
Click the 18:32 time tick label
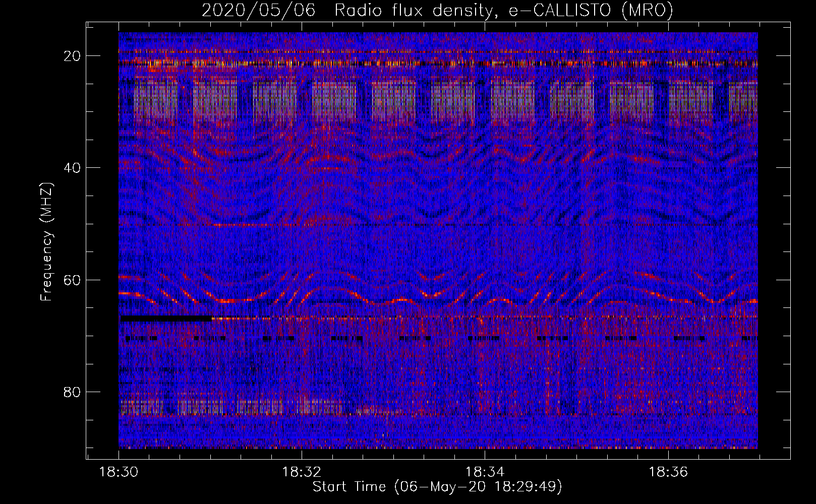[302, 472]
